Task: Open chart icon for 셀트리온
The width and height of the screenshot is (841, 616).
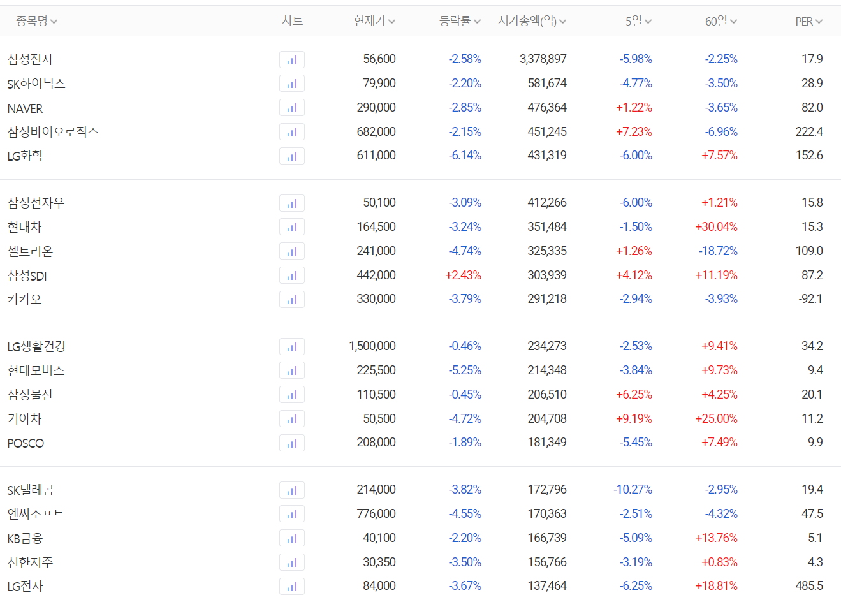Action: [292, 251]
